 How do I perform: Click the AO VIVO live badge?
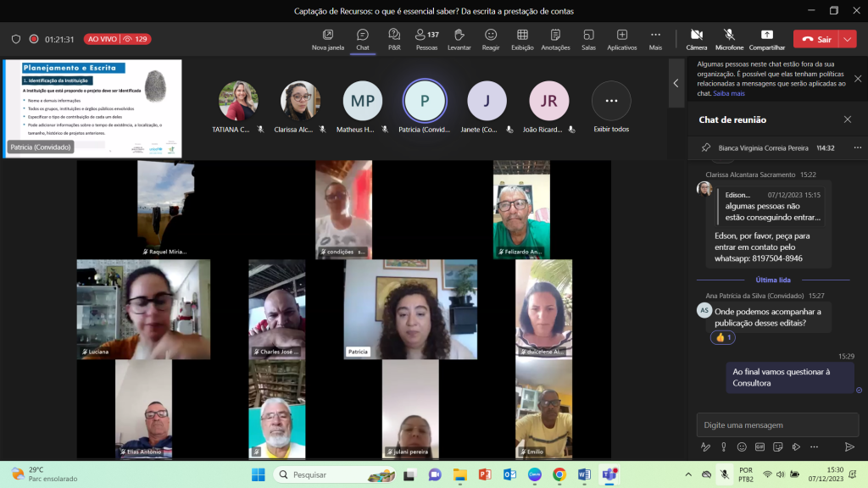[x=117, y=39]
